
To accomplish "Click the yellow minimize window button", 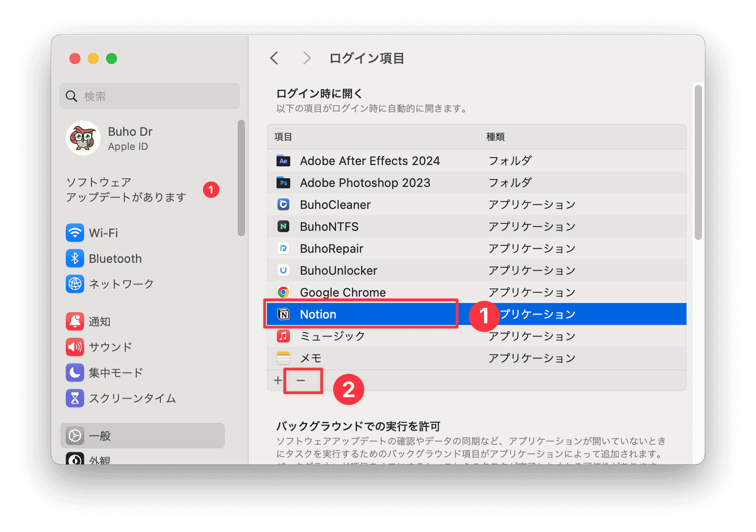I will point(93,59).
